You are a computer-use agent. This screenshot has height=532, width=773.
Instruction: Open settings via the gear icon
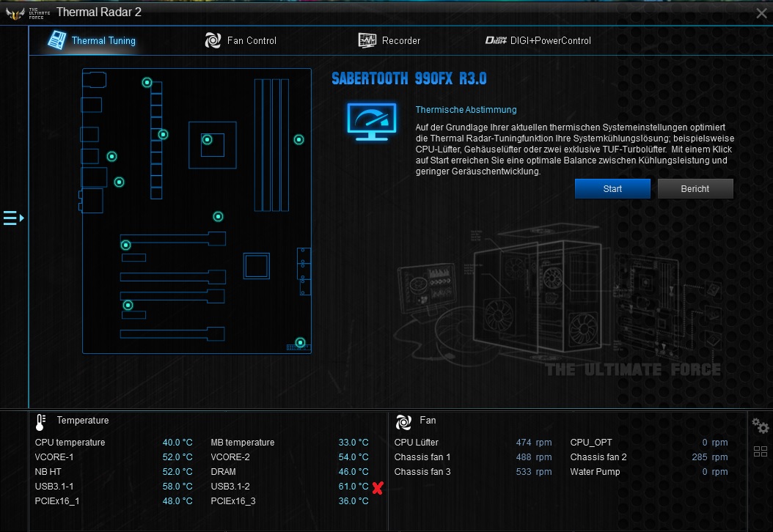(x=760, y=426)
